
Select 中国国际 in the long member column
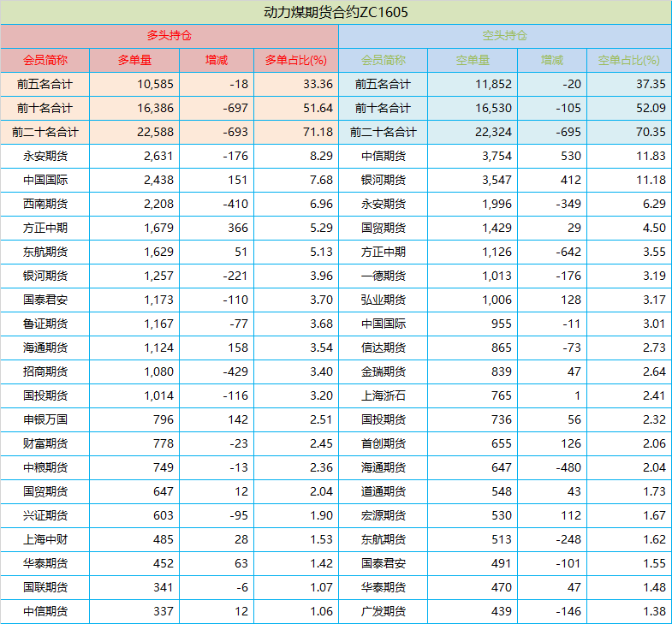[45, 180]
